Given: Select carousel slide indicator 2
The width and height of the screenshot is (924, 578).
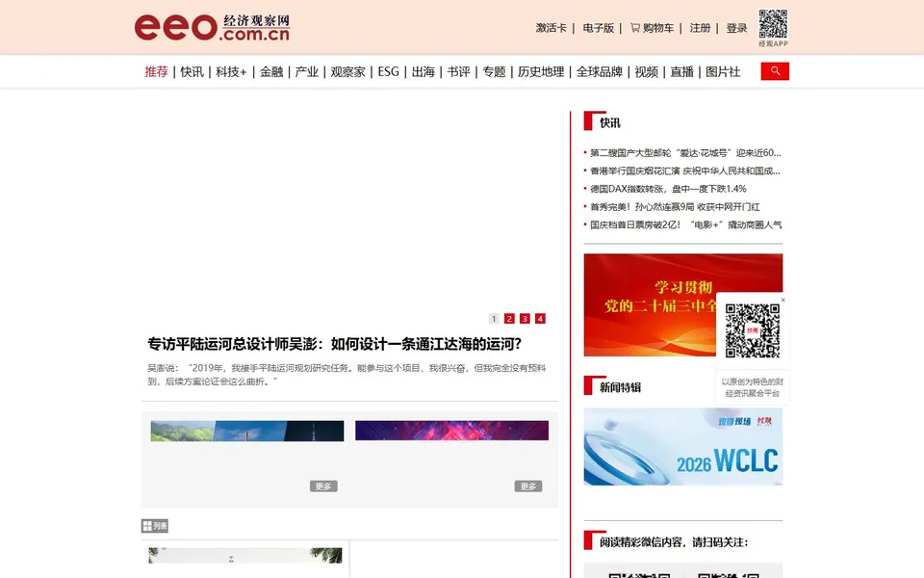Looking at the screenshot, I should point(509,319).
